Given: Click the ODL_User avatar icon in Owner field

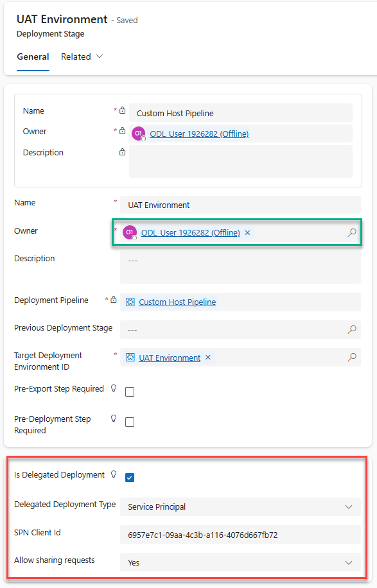Looking at the screenshot, I should (x=130, y=232).
